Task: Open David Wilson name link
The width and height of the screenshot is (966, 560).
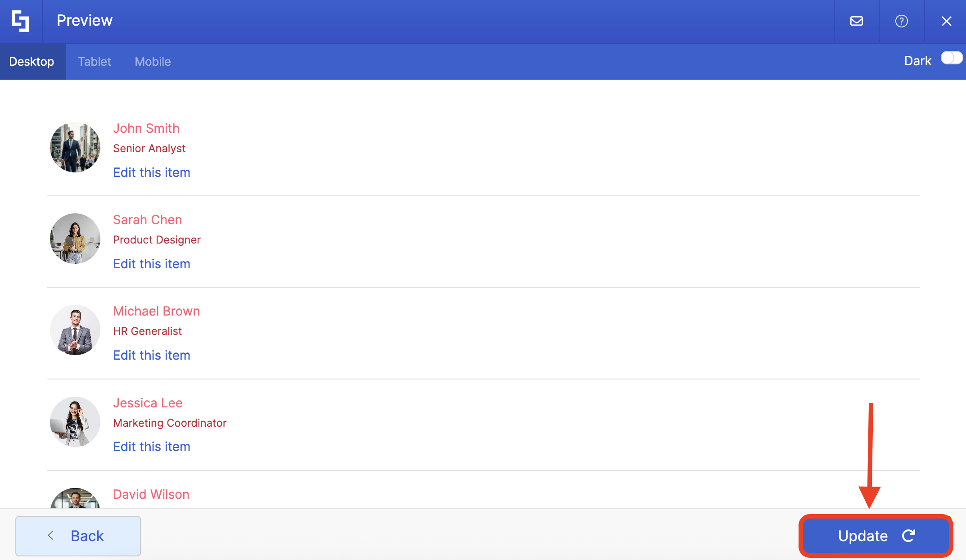Action: coord(151,494)
